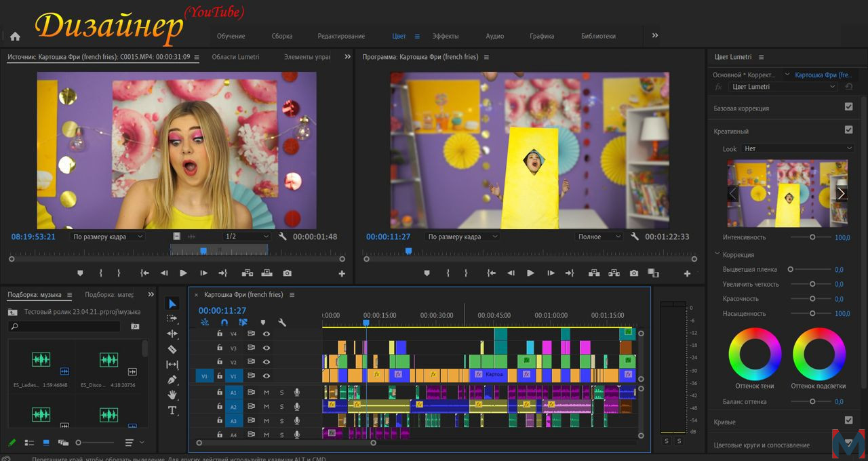Image resolution: width=868 pixels, height=461 pixels.
Task: Open the Libraries workspace tab
Action: click(x=598, y=36)
